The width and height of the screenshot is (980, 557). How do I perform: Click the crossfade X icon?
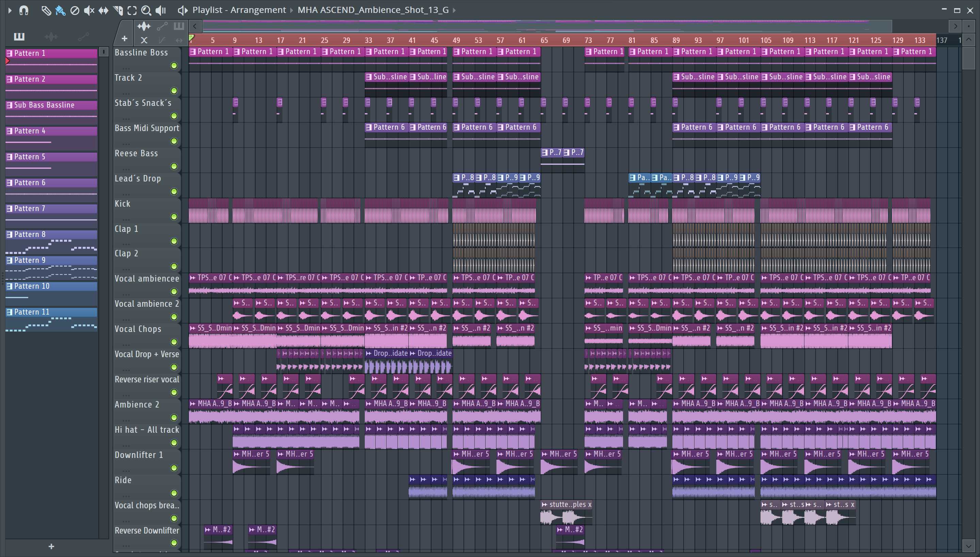[144, 40]
